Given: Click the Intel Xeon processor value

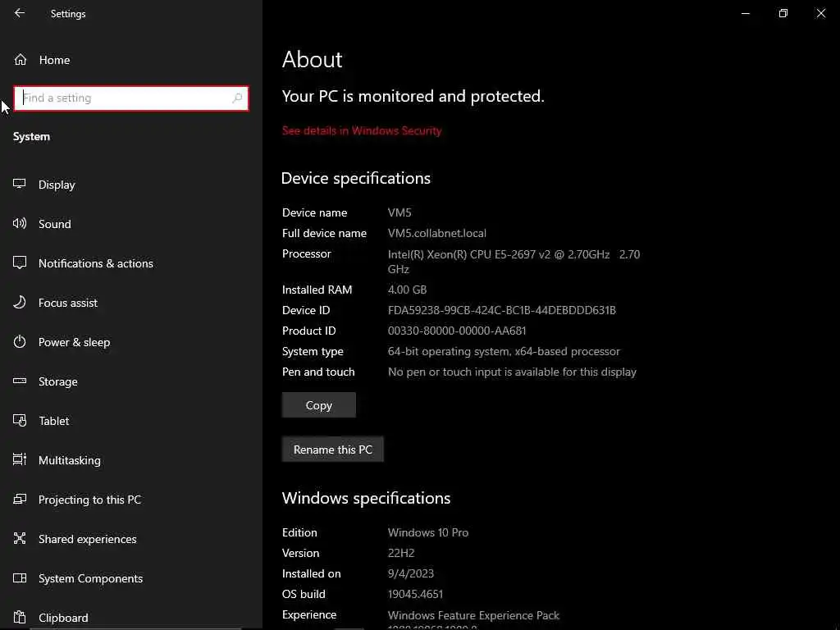Looking at the screenshot, I should [514, 262].
